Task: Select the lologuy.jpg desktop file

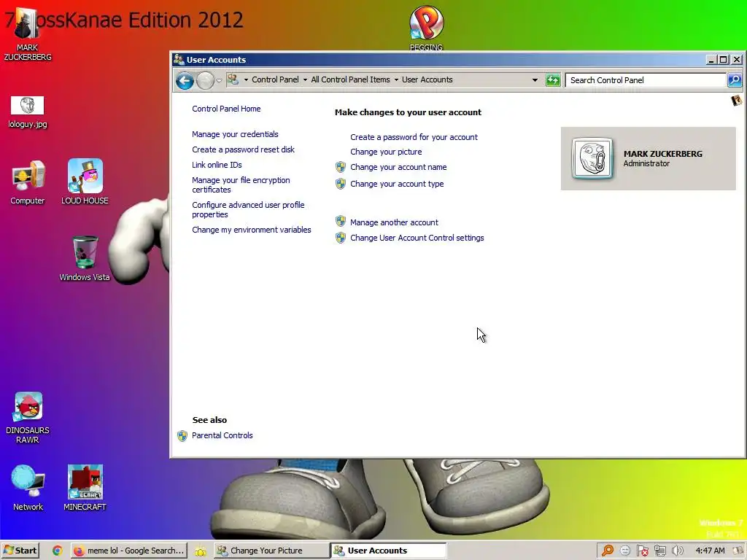Action: coord(27,112)
